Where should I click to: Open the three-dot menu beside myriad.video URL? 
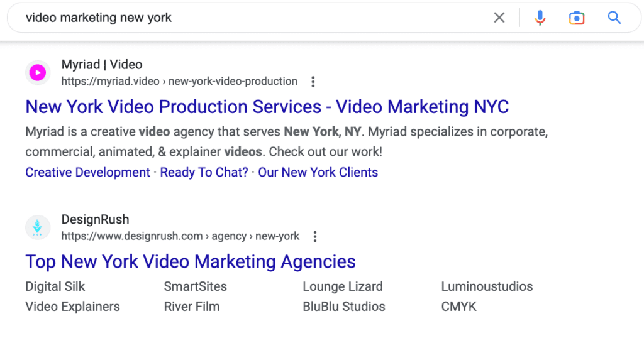pos(313,82)
